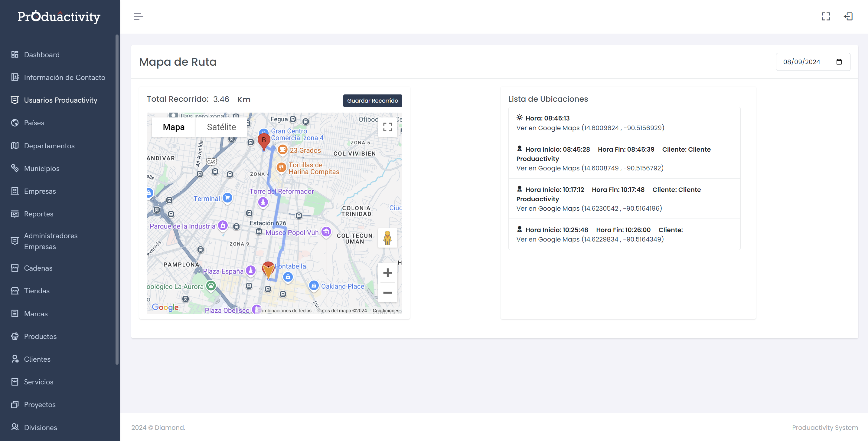
Task: Click Oakland Place shopping marker
Action: point(314,285)
